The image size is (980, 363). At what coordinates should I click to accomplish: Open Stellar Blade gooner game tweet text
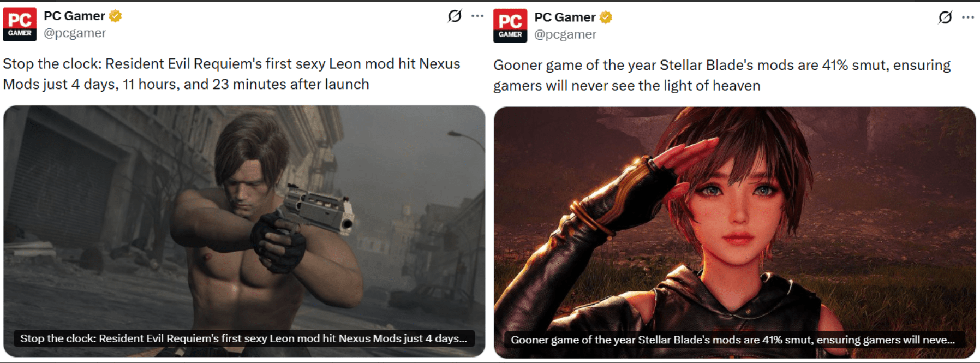pos(722,75)
